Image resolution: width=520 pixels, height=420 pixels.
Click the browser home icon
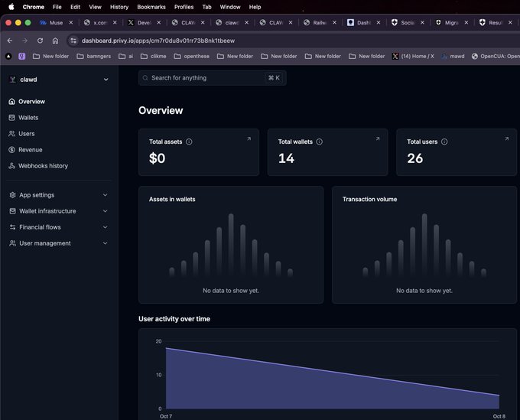55,41
